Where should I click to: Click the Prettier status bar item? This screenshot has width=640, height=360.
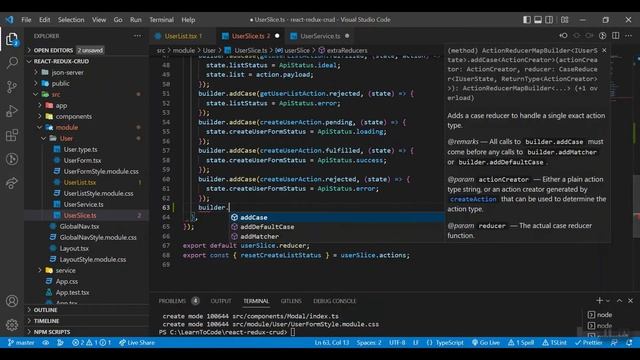pos(589,342)
